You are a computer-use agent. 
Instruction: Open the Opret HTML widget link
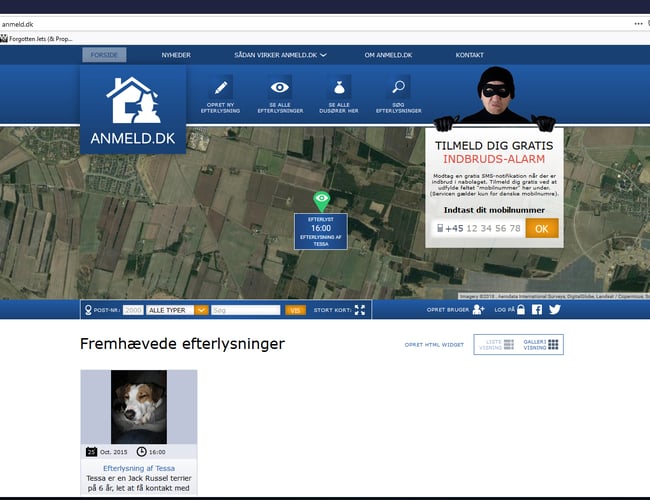(434, 345)
